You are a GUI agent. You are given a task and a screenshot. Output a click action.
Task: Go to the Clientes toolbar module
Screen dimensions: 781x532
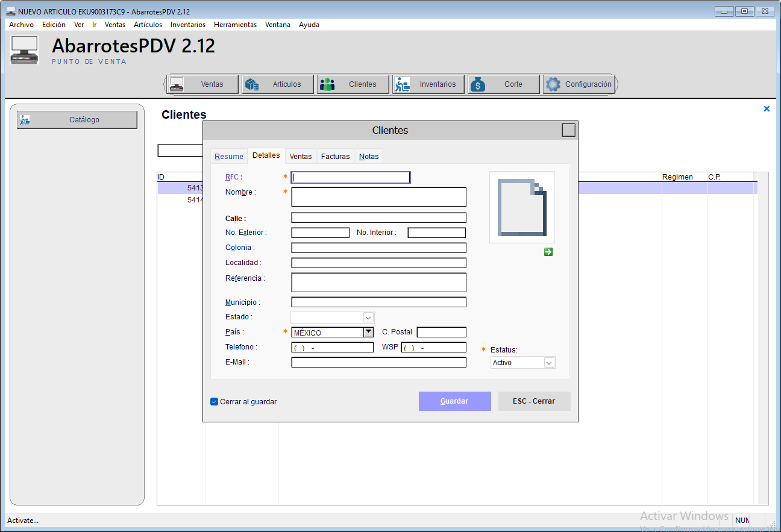pyautogui.click(x=353, y=84)
